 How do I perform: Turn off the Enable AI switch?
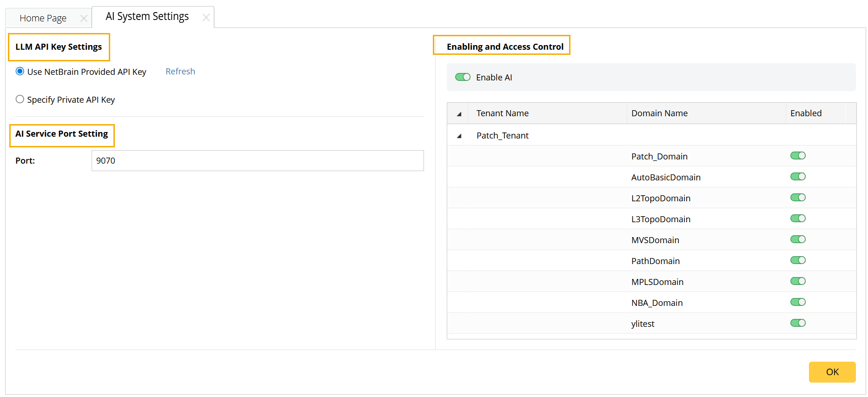463,77
